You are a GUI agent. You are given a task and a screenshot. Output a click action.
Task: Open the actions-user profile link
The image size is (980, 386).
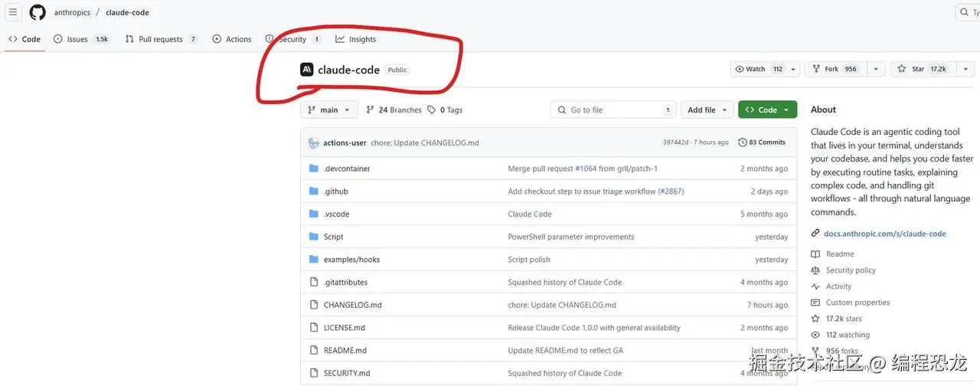pyautogui.click(x=345, y=142)
